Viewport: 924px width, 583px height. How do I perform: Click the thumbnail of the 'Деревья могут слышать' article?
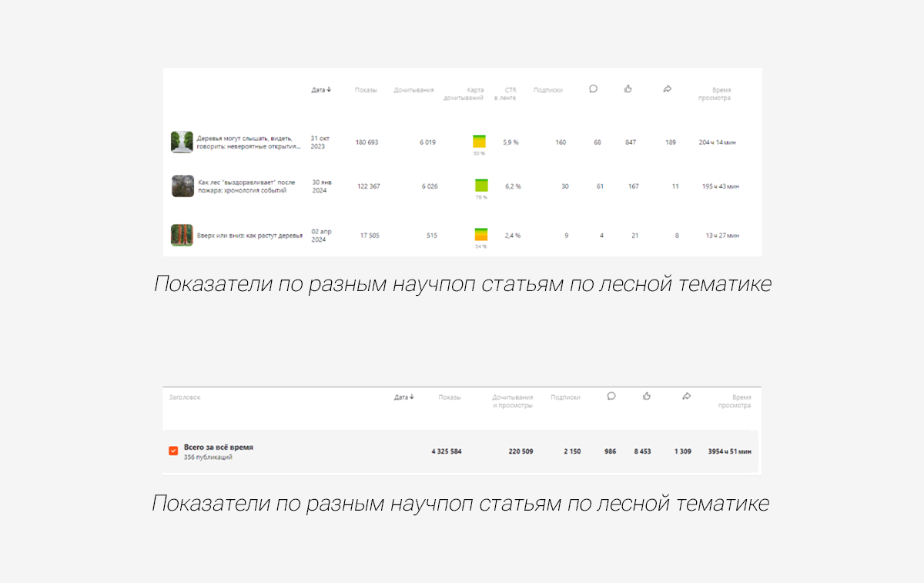coord(182,142)
